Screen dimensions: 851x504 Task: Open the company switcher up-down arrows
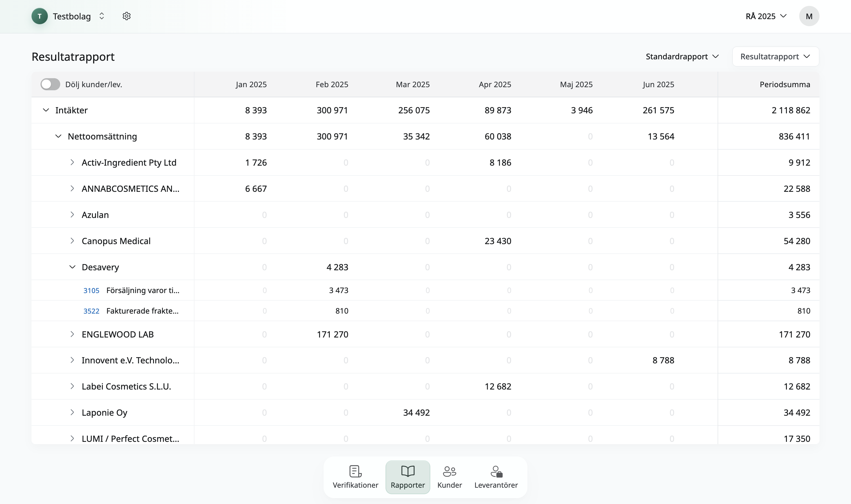click(102, 16)
